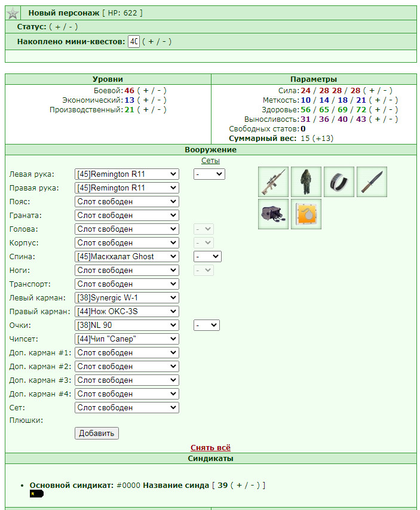The height and width of the screenshot is (510, 420).
Task: Open the Правый карман dropdown with Нож ОКС-3S
Action: pyautogui.click(x=127, y=311)
